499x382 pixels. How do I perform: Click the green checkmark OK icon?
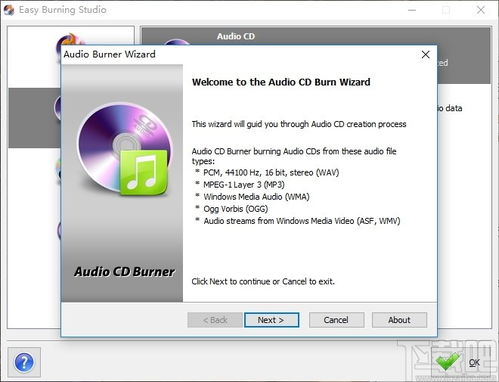coord(448,361)
